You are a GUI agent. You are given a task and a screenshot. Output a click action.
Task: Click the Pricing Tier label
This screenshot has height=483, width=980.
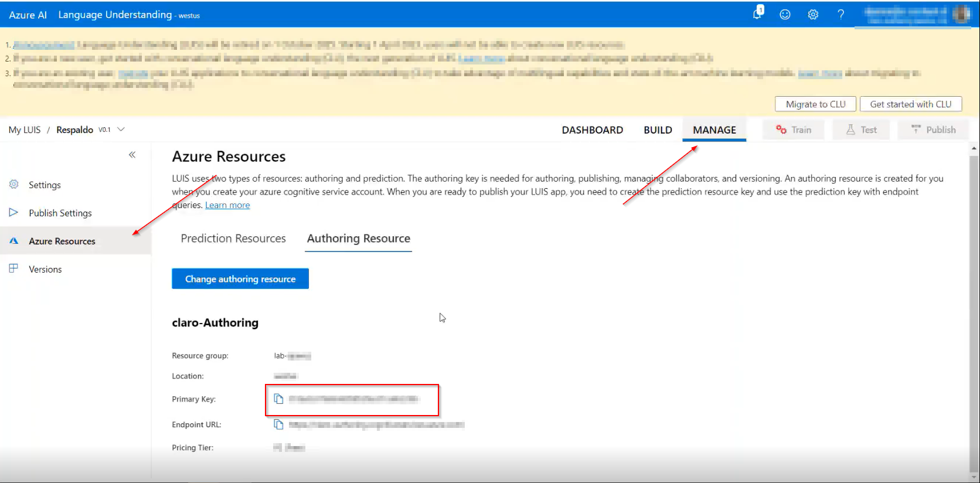tap(192, 447)
